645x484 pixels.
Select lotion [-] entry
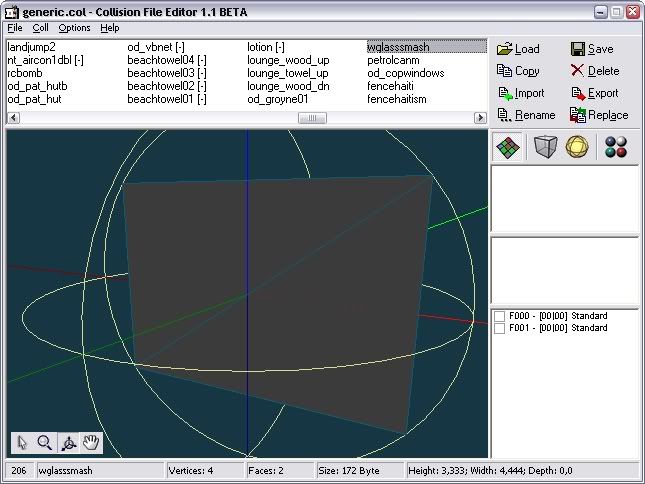(x=266, y=47)
